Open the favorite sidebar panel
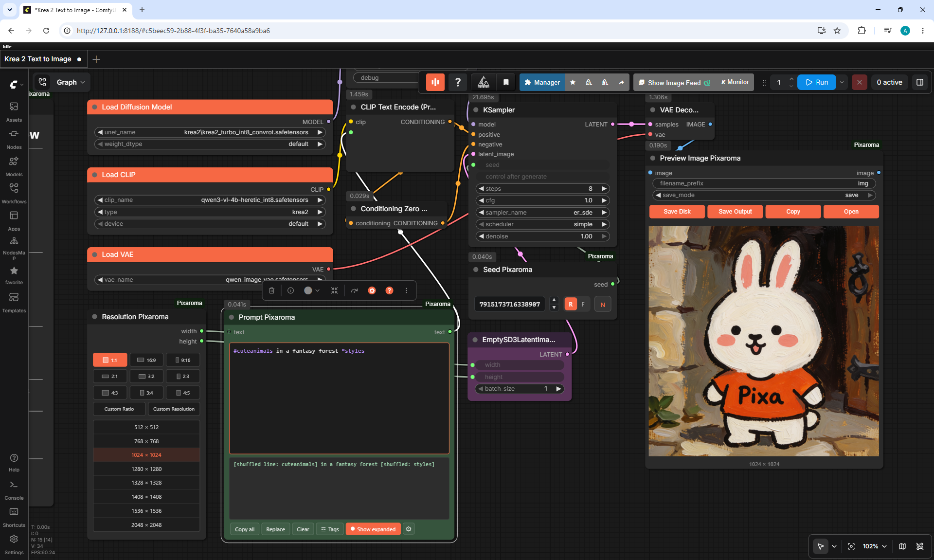The image size is (934, 560). 14,275
